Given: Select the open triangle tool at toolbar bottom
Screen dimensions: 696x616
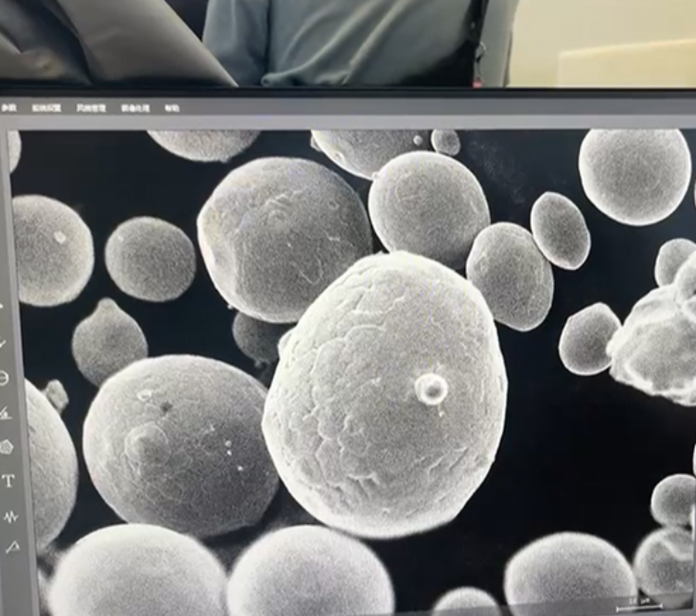Looking at the screenshot, I should [13, 547].
